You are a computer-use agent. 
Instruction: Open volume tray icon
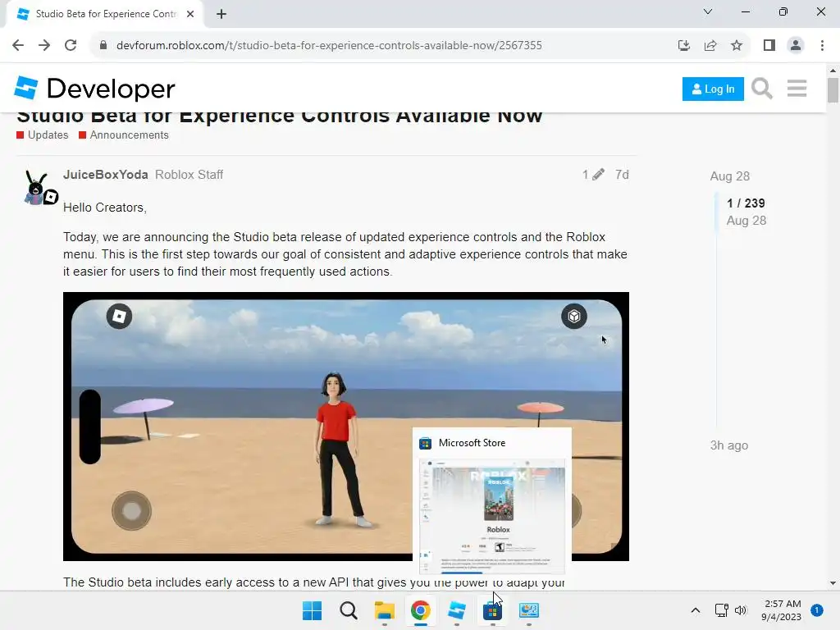pyautogui.click(x=741, y=610)
